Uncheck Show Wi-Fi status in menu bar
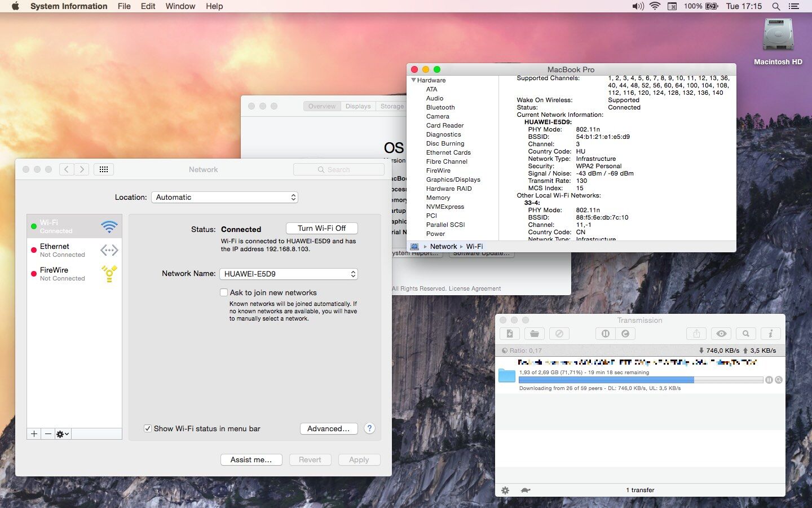 [x=148, y=428]
